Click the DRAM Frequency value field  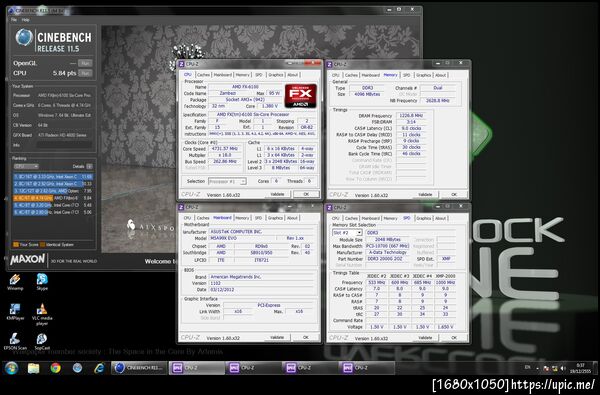pyautogui.click(x=411, y=116)
